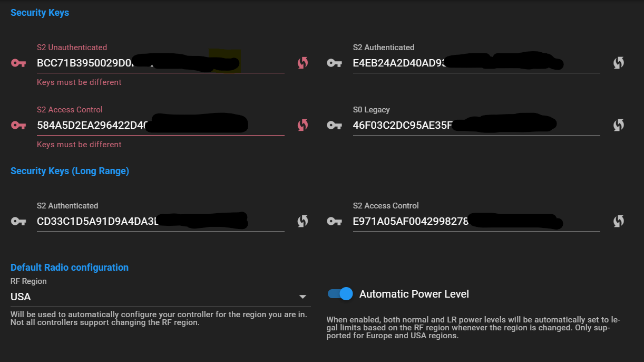Click the key icon beside S2 Unauthenticated
Viewport: 644px width, 362px height.
(x=18, y=63)
